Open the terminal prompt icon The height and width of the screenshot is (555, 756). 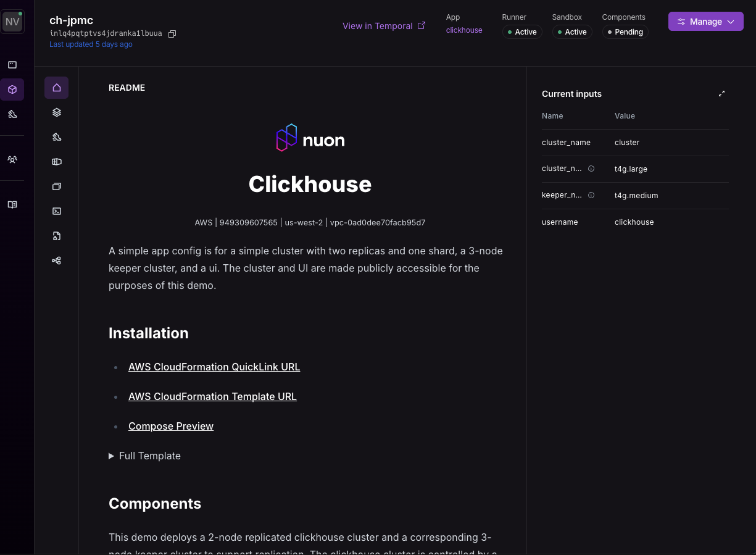tap(57, 211)
